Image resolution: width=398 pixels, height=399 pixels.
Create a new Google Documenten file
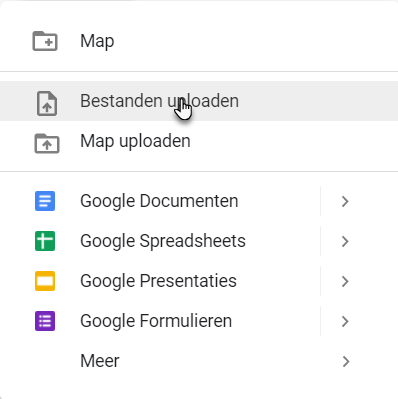(159, 201)
